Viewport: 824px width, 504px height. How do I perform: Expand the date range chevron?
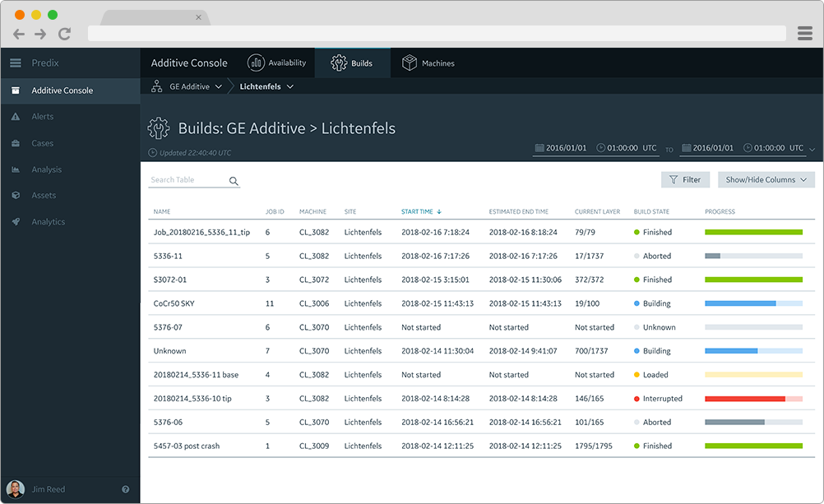coord(812,150)
